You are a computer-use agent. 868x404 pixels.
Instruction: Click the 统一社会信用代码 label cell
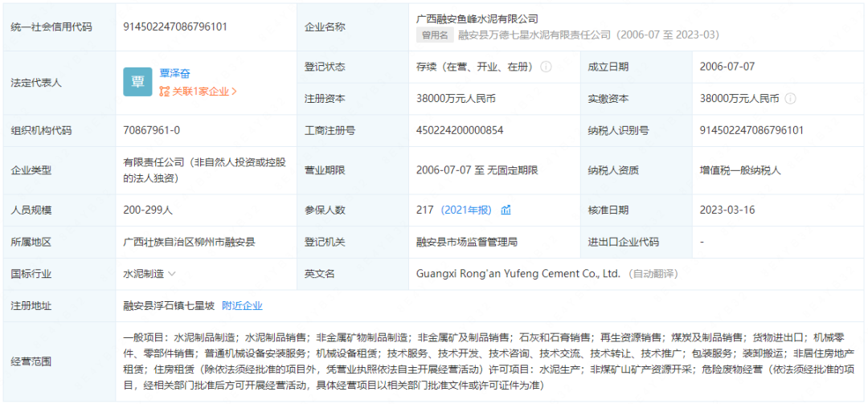click(x=59, y=27)
